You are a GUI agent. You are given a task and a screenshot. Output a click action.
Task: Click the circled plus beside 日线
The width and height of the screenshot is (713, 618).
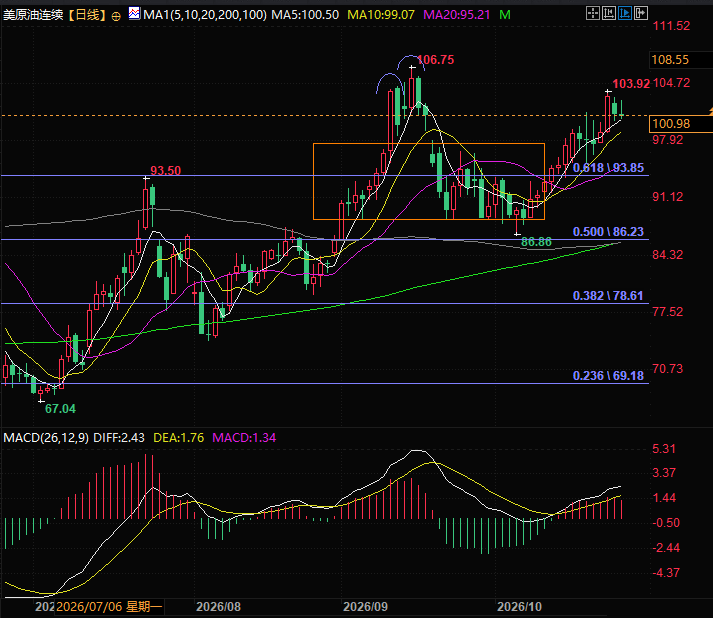point(116,17)
